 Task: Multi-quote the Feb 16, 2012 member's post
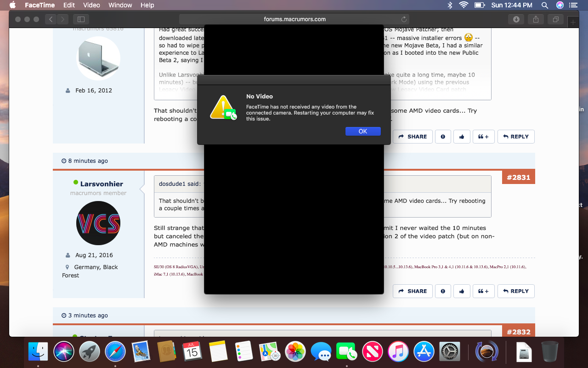(484, 137)
